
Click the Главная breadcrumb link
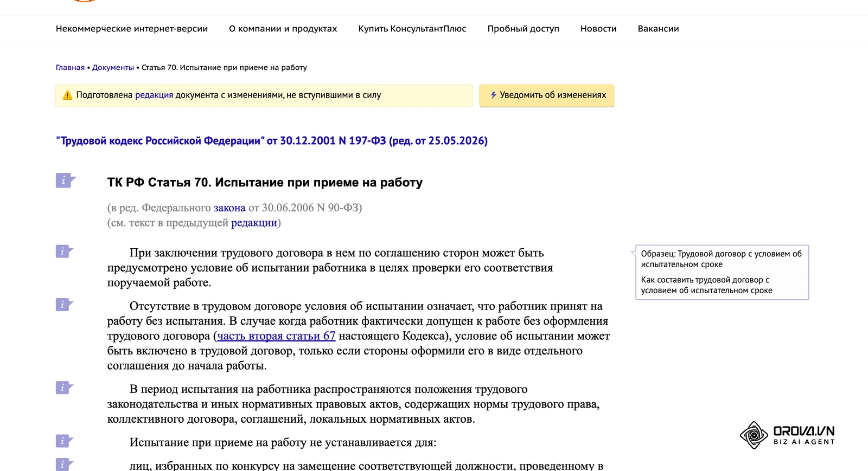click(70, 68)
